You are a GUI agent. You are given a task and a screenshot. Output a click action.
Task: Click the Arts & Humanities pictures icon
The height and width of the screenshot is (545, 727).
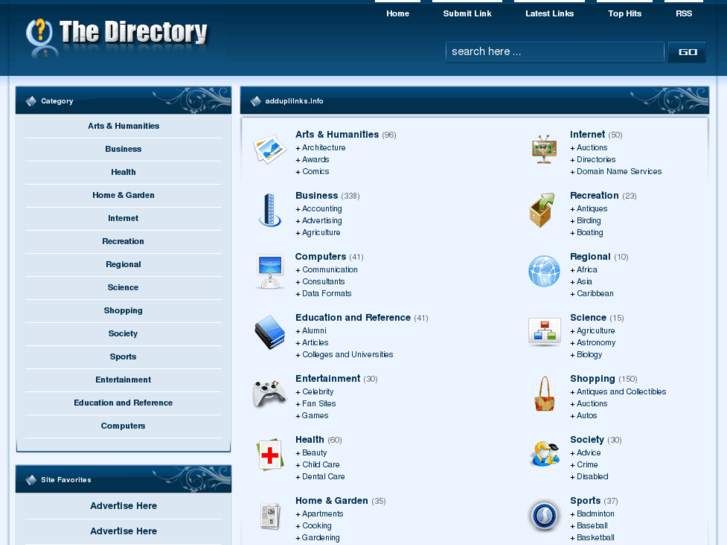click(270, 149)
